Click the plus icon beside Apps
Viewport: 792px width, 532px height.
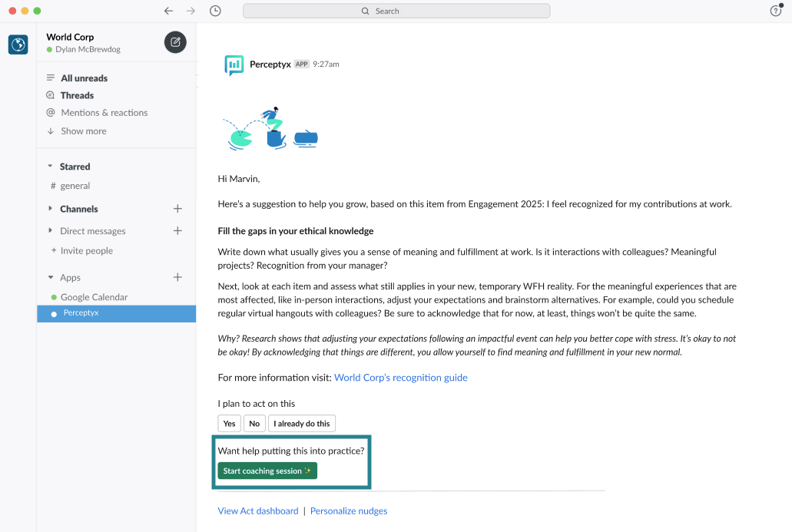[177, 277]
